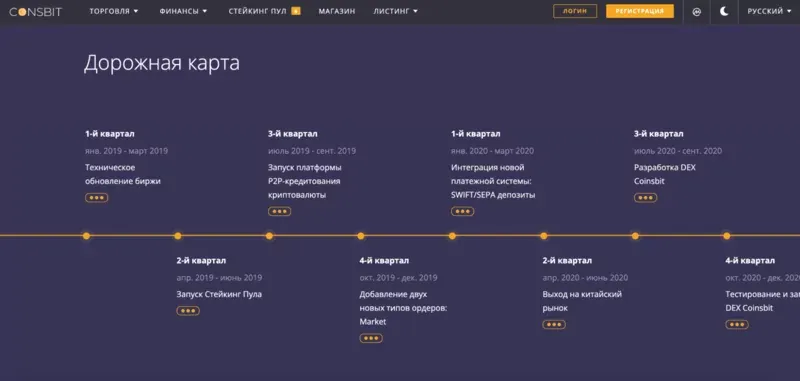Click Запуск Стейкинг Пула text
The width and height of the screenshot is (800, 381).
click(x=219, y=294)
